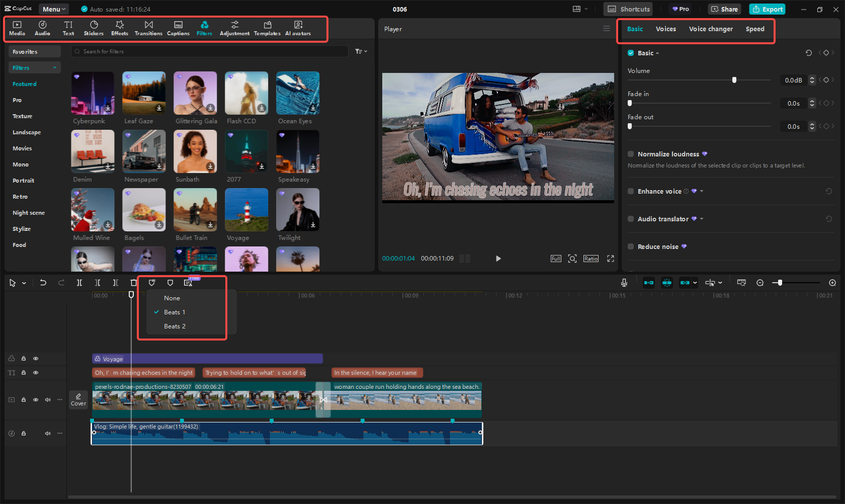Expand the Enhance voice options arrow
The width and height of the screenshot is (845, 504).
[x=702, y=191]
